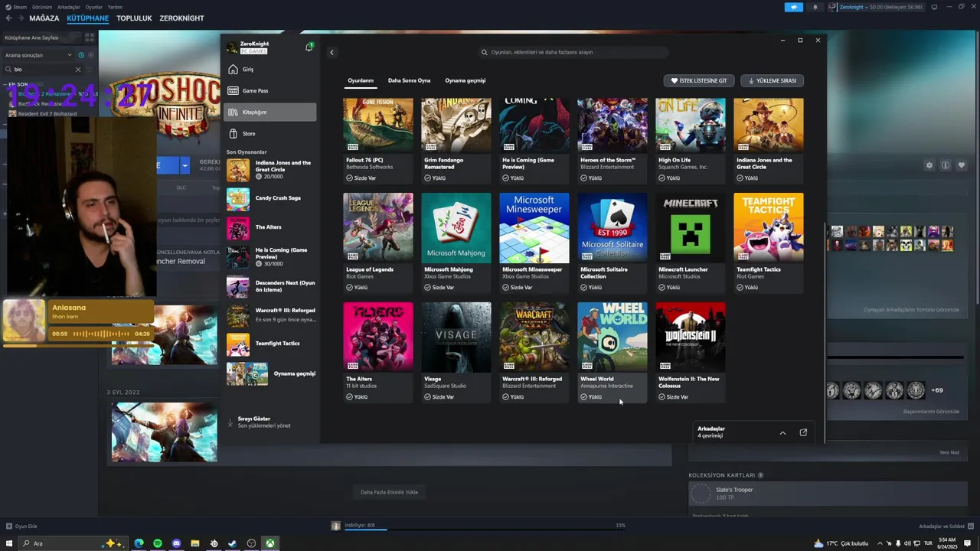Open Giriş home in Xbox sidebar
This screenshot has width=980, height=551.
tap(269, 69)
